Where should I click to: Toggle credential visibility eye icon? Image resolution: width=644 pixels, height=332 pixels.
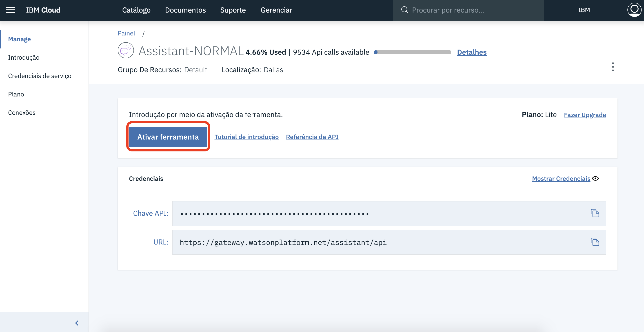[595, 179]
